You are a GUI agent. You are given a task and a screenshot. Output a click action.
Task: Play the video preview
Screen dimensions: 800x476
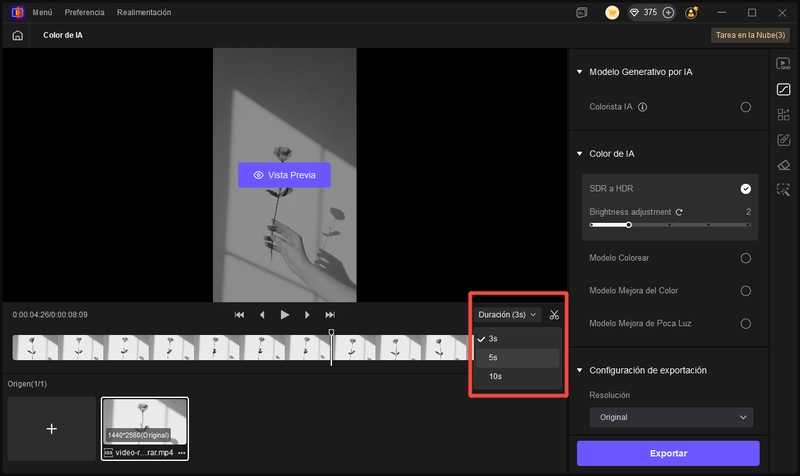(285, 315)
